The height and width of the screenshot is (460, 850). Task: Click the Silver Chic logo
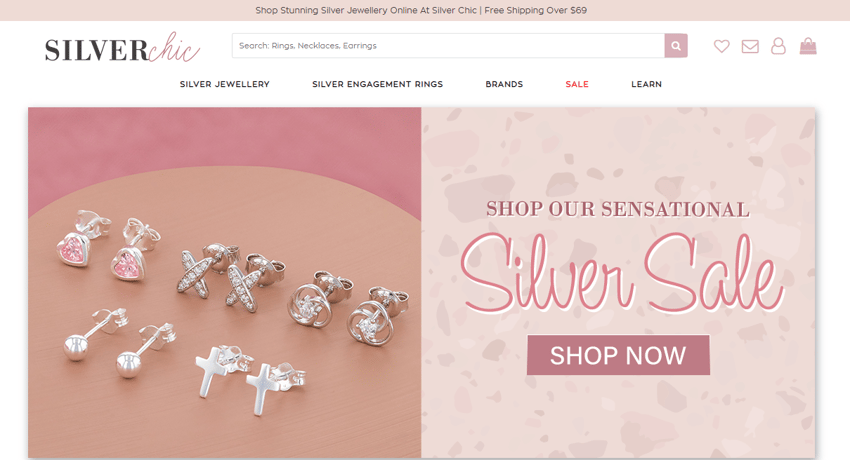[123, 48]
